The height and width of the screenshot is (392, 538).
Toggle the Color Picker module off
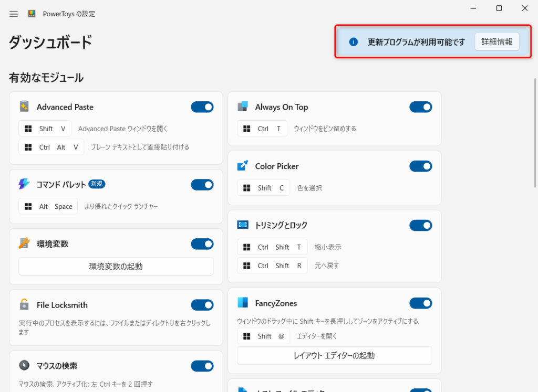421,166
